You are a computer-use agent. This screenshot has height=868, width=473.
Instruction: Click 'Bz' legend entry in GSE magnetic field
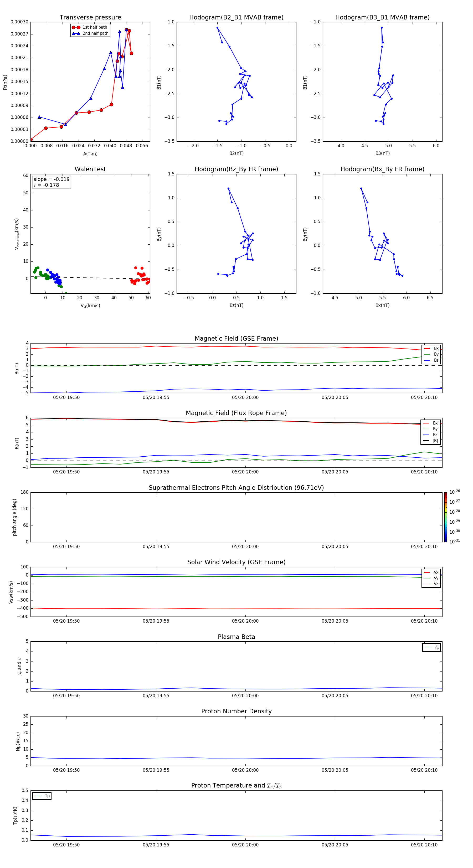pyautogui.click(x=431, y=361)
